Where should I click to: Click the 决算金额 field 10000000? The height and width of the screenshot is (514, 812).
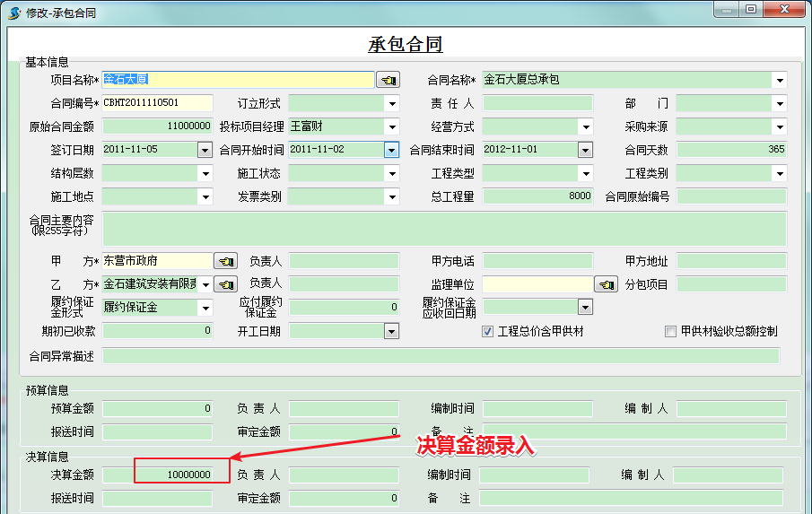(157, 475)
